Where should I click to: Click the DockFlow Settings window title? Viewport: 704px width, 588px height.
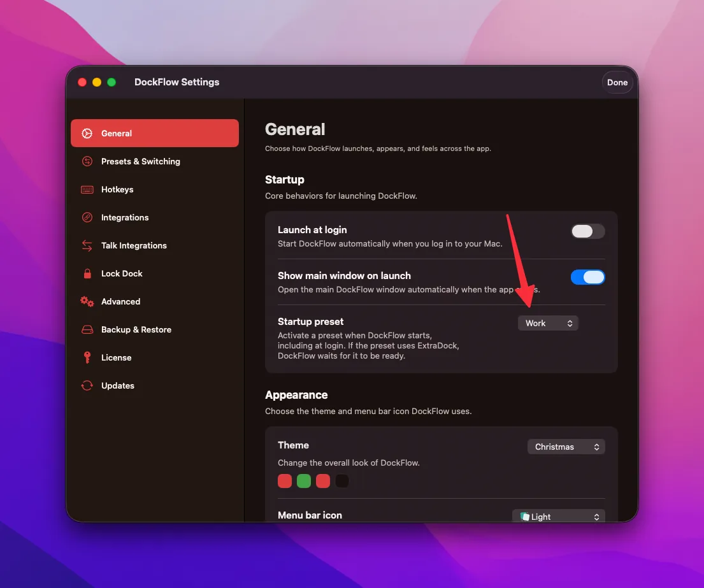177,82
